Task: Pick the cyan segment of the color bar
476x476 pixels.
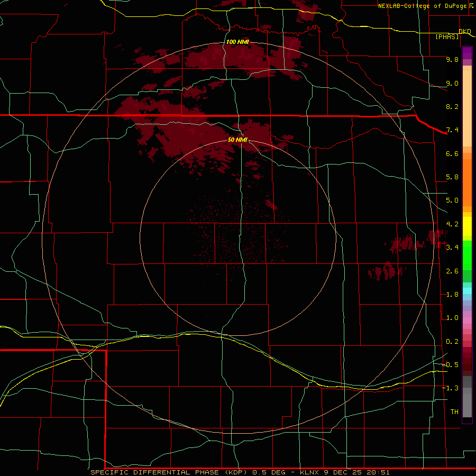Action: pyautogui.click(x=467, y=291)
